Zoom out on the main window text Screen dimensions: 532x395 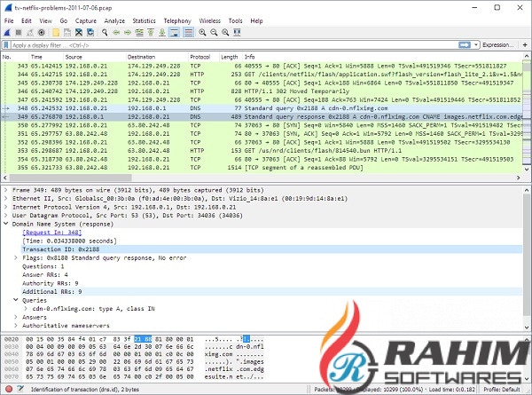point(214,33)
